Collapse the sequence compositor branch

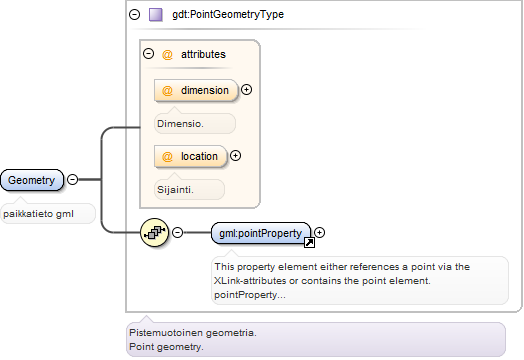click(177, 232)
